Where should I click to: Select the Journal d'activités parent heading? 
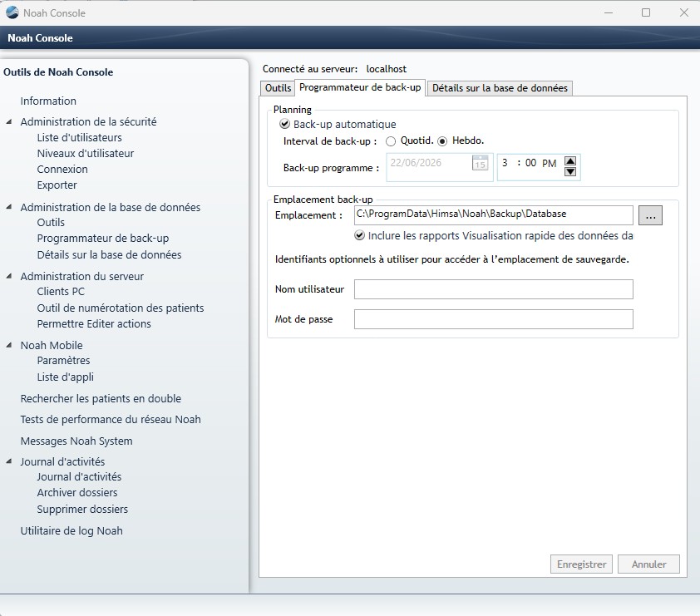click(62, 461)
